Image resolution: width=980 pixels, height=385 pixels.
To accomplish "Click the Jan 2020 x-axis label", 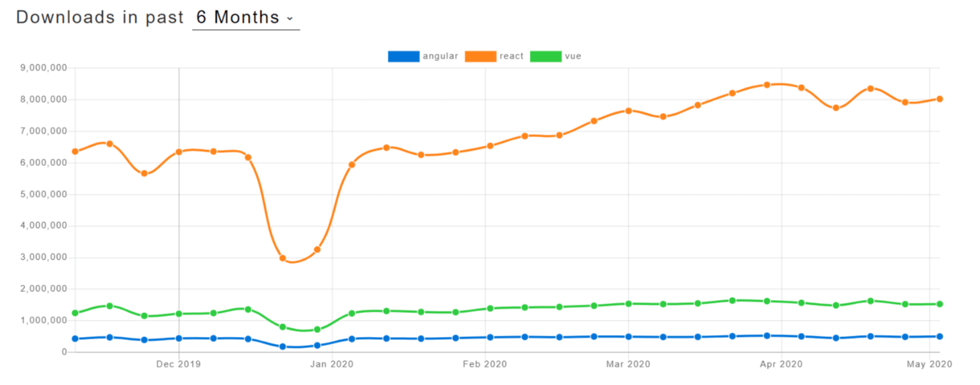I will pos(332,365).
